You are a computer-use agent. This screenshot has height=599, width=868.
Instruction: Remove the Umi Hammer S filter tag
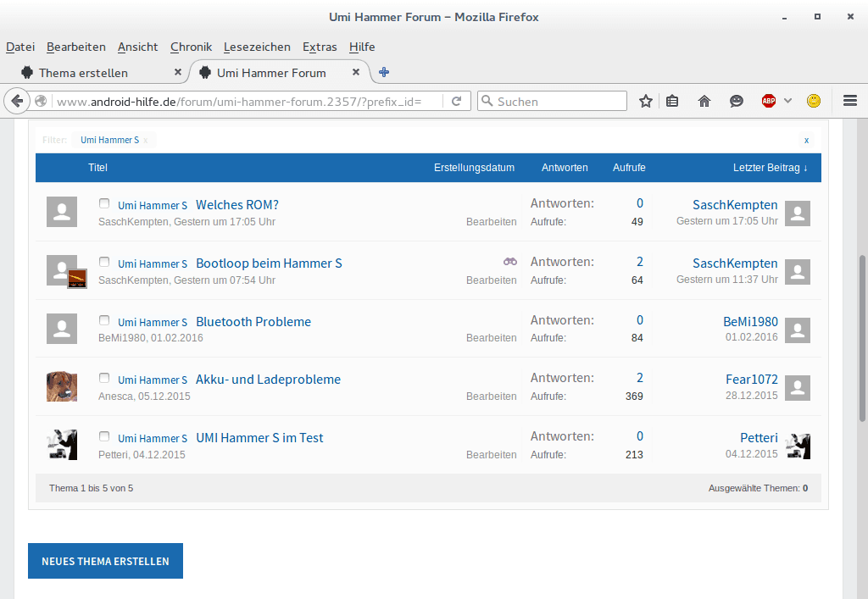pos(146,141)
